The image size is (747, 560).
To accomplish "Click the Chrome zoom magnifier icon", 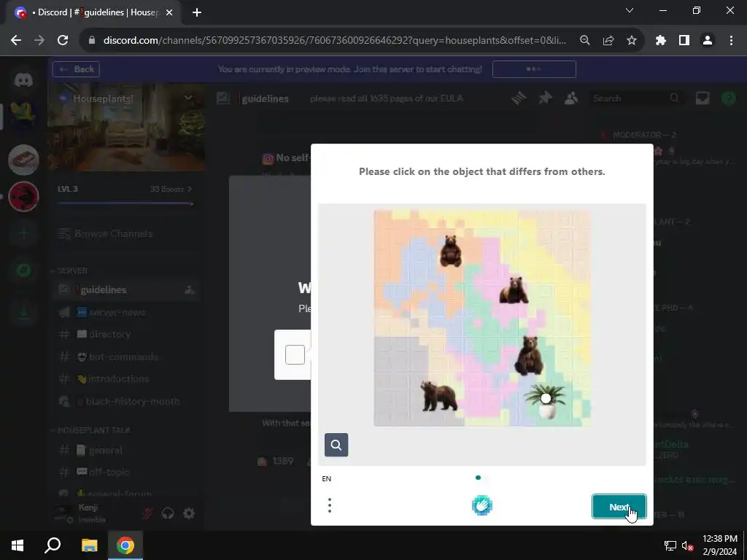I will click(585, 41).
